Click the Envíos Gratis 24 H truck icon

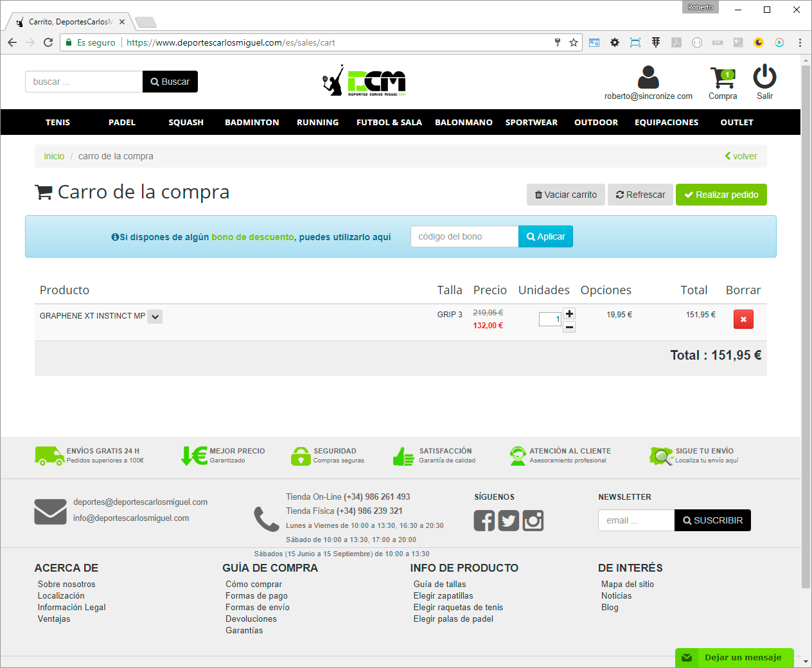[x=49, y=455]
